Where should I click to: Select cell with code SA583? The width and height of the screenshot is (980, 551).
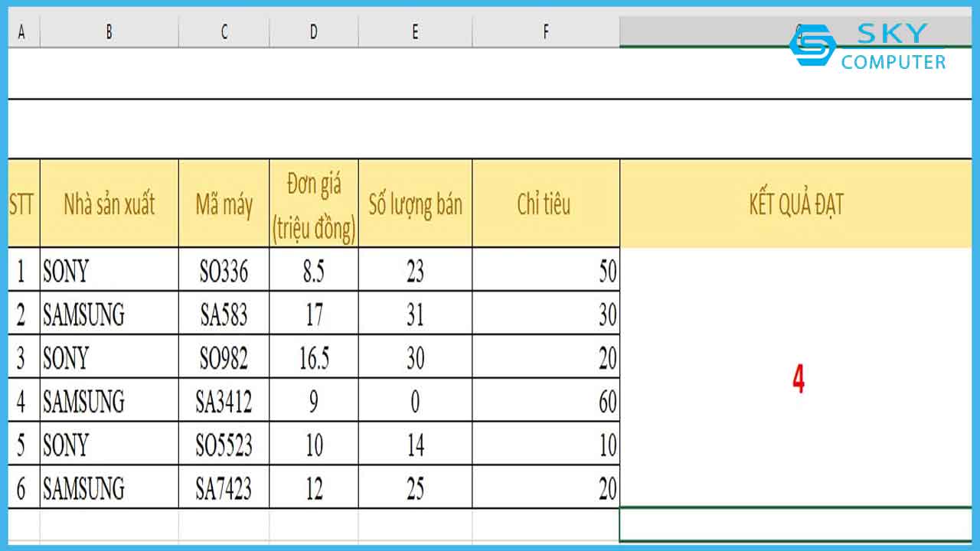(224, 313)
